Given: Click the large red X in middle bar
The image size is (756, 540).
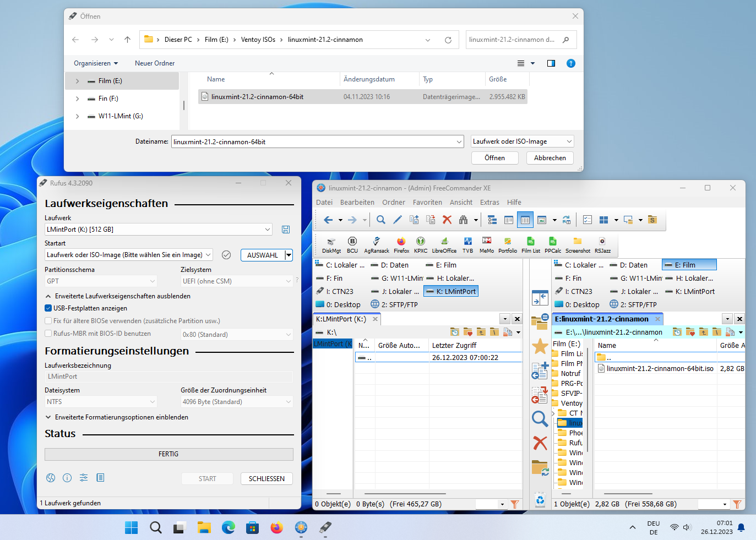Looking at the screenshot, I should click(540, 443).
